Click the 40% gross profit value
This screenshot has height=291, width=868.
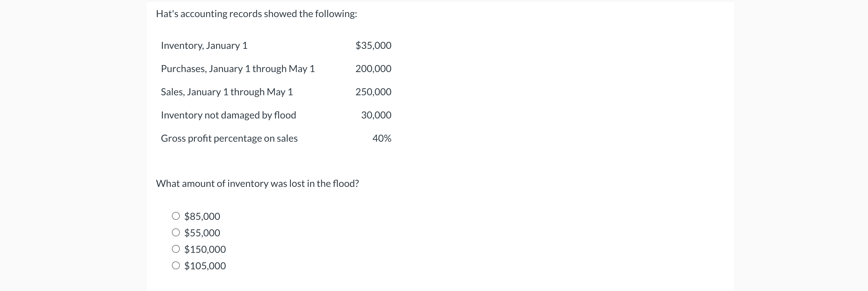click(382, 138)
